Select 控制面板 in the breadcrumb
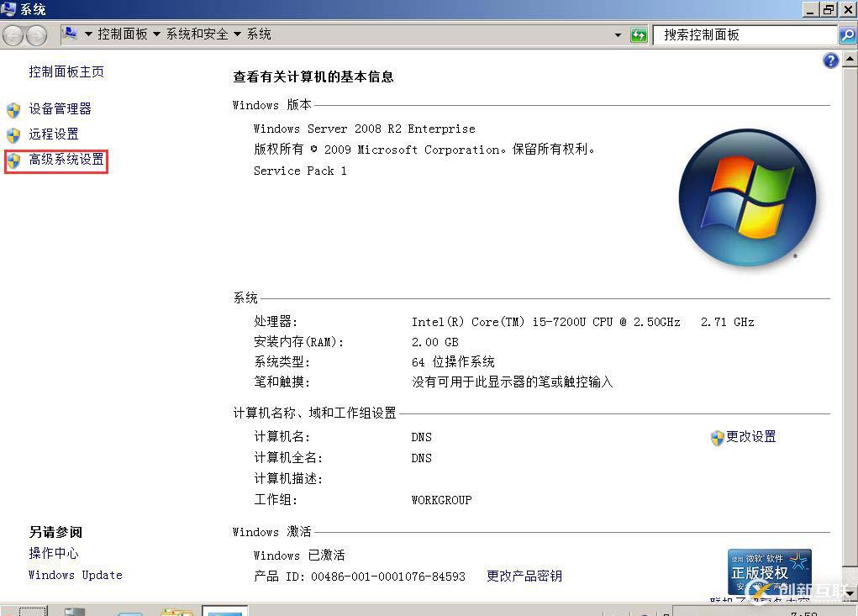This screenshot has height=616, width=858. tap(123, 34)
